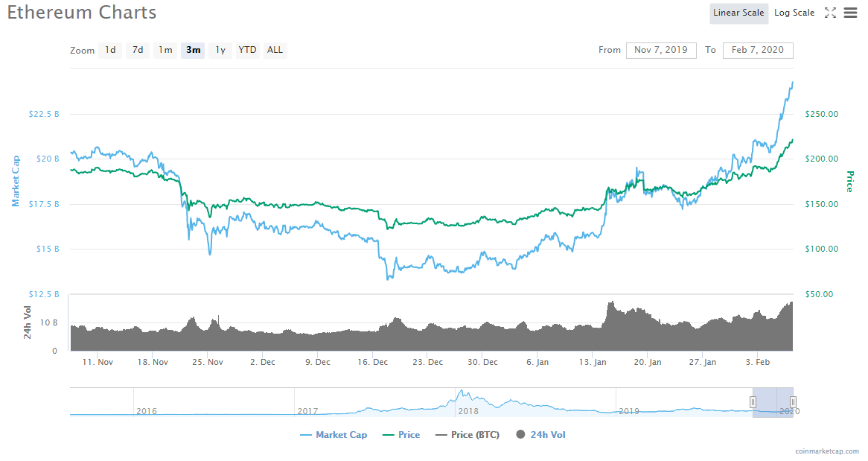Viewport: 868px width, 461px height.
Task: Switch to Linear Scale
Action: pos(738,13)
